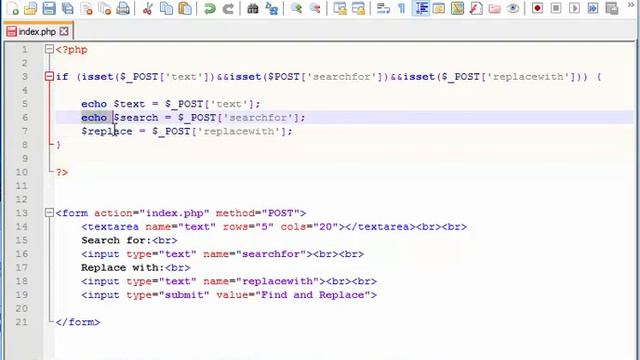Image resolution: width=640 pixels, height=360 pixels.
Task: Click the '?>' closing tag
Action: point(62,172)
